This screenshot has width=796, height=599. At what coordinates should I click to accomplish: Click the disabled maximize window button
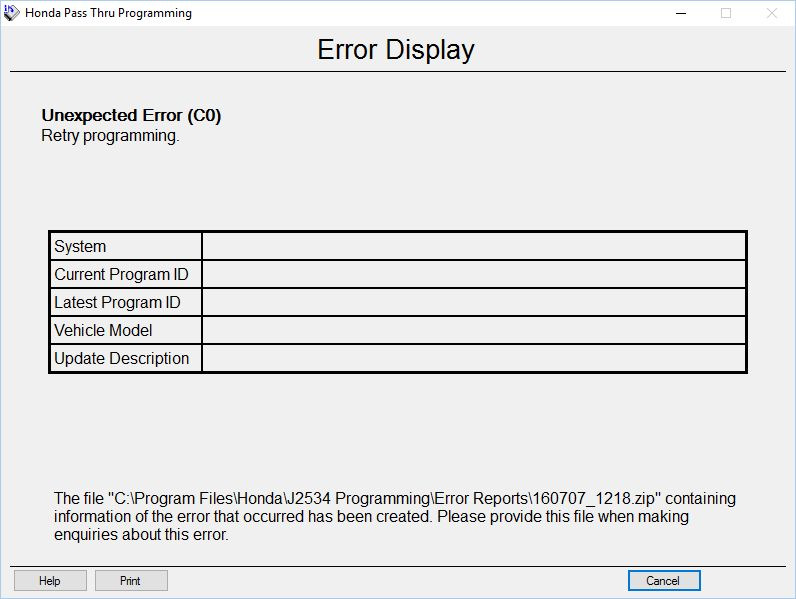coord(726,13)
